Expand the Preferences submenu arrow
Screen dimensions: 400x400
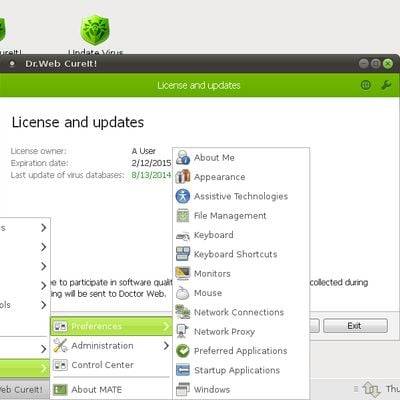coord(166,326)
